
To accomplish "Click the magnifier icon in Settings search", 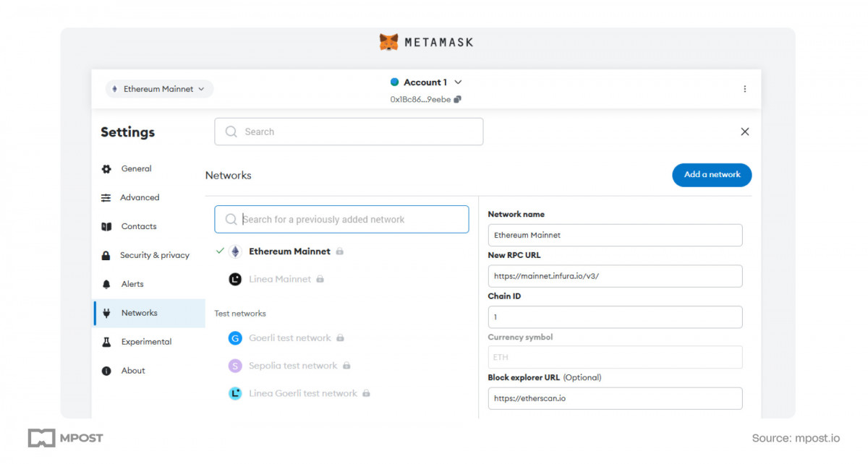I will pos(231,132).
